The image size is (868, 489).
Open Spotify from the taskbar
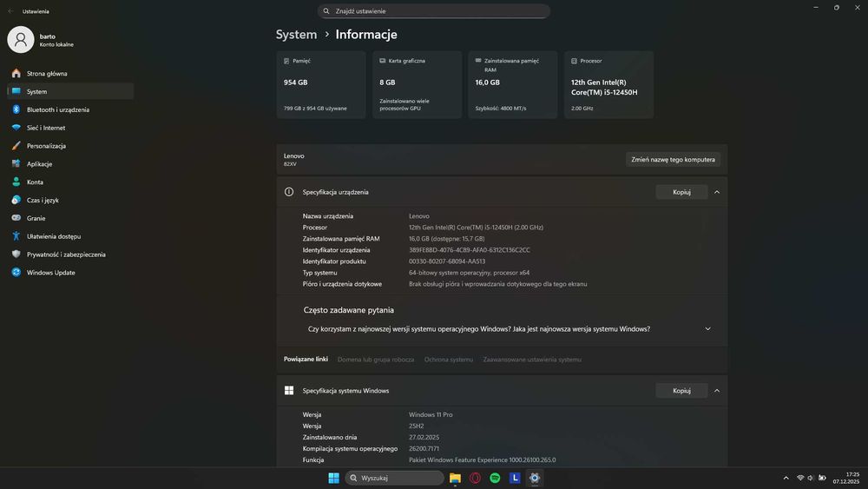495,478
